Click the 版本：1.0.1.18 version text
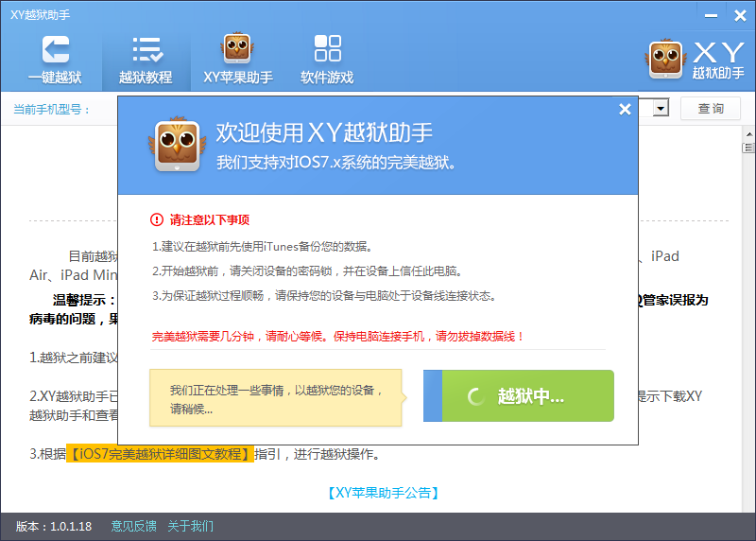 coord(54,526)
